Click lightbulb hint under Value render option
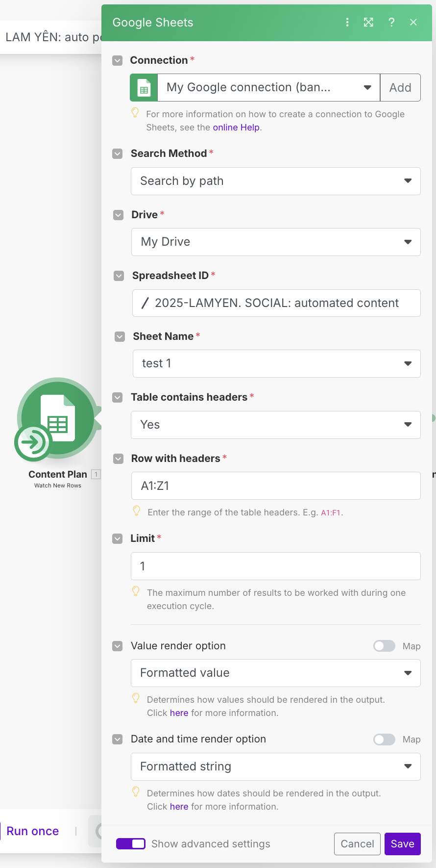The width and height of the screenshot is (436, 868). click(136, 698)
